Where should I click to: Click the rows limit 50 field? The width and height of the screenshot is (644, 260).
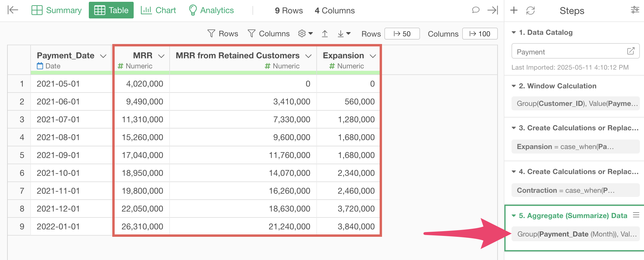click(402, 34)
